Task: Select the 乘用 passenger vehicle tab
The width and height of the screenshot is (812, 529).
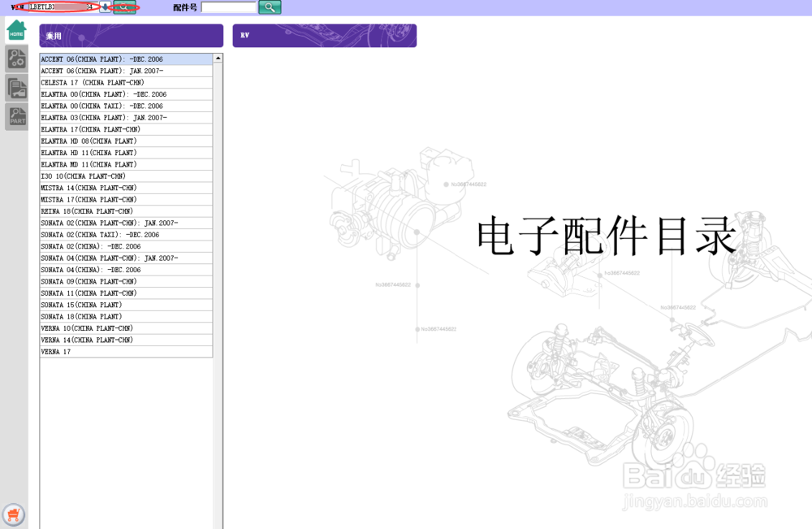Action: pyautogui.click(x=132, y=36)
